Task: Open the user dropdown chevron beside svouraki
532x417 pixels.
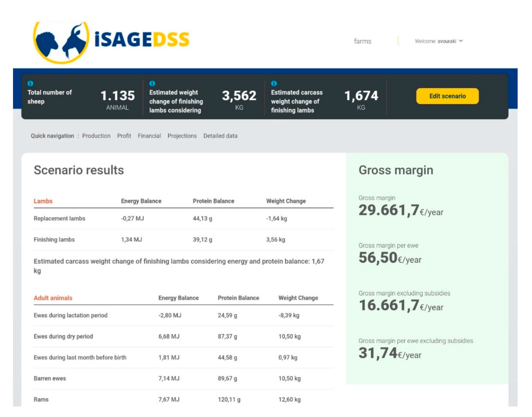Action: pyautogui.click(x=461, y=41)
